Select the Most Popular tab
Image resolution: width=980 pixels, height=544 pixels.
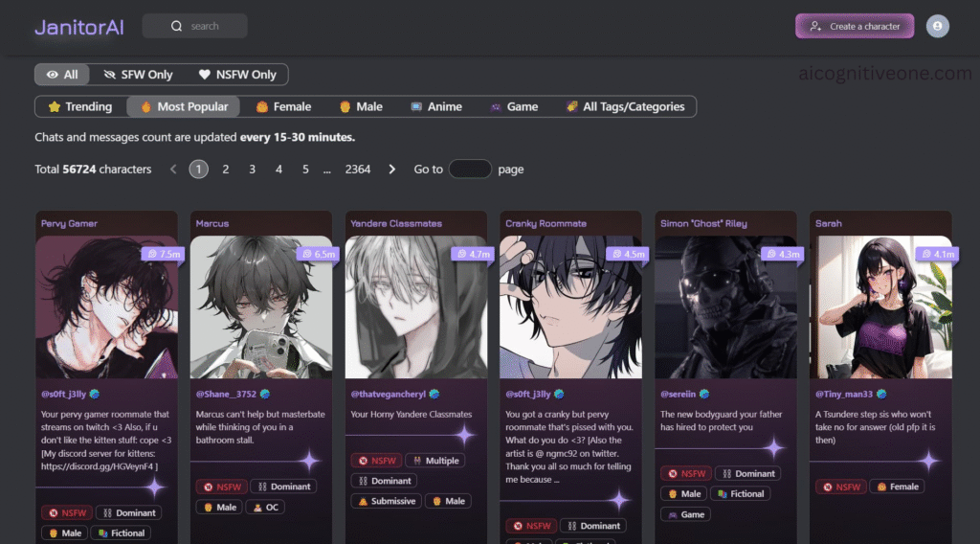tap(183, 107)
